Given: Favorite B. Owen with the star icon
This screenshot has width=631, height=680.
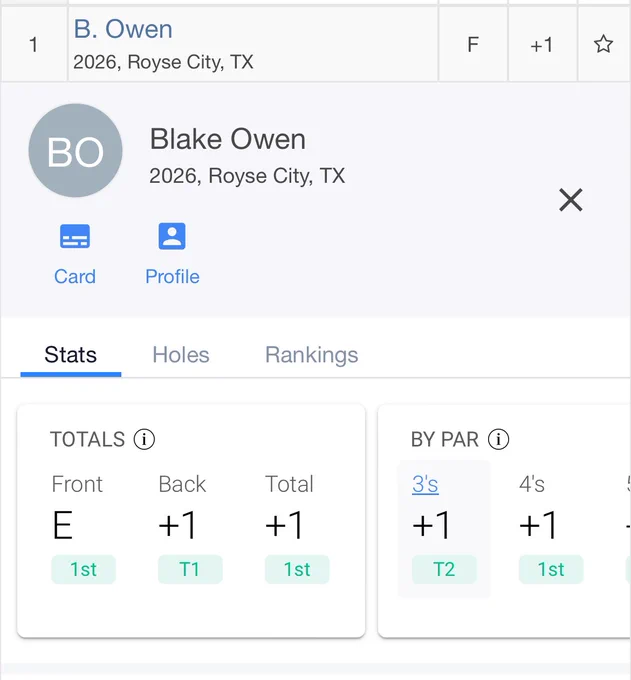Looking at the screenshot, I should coord(603,44).
